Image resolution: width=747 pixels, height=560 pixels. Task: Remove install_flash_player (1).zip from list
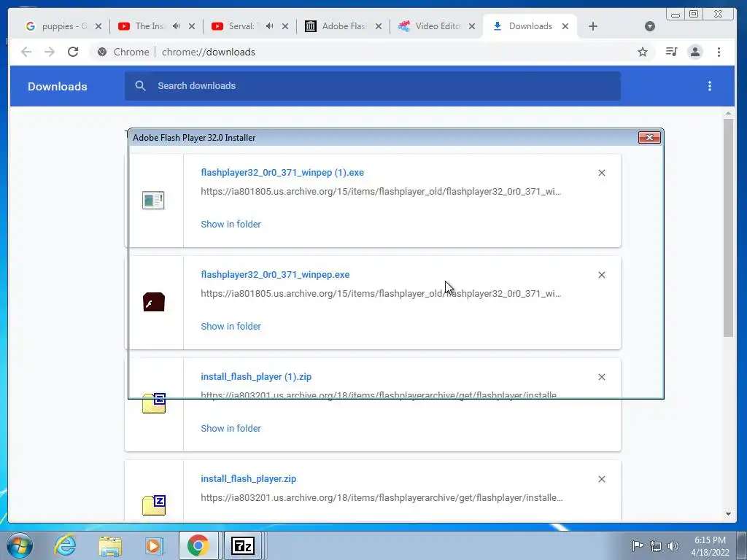pyautogui.click(x=602, y=377)
